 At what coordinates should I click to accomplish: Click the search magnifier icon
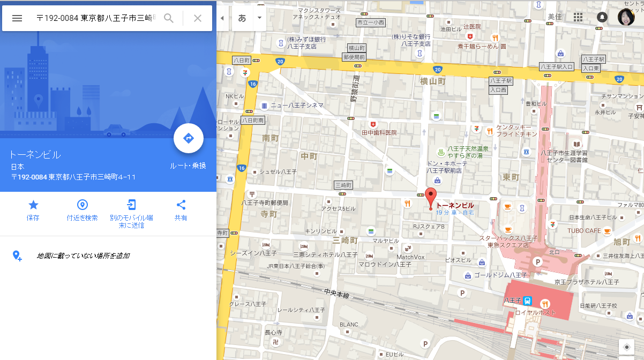[169, 18]
